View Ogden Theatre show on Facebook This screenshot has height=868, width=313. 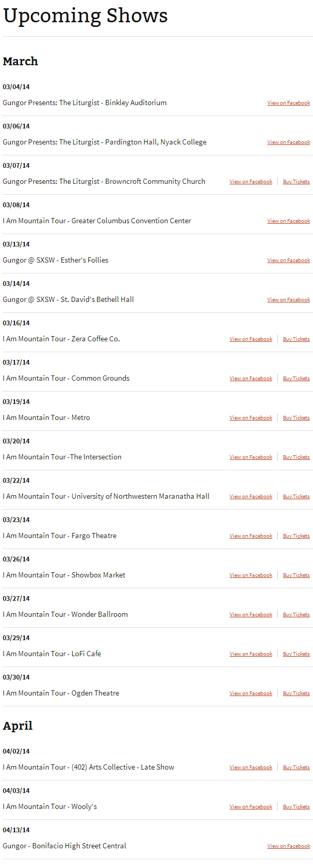coord(251,693)
